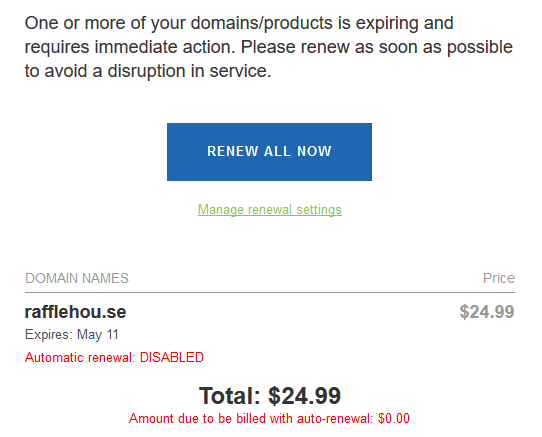This screenshot has height=437, width=542.
Task: Select the rafflehou.se domain name
Action: click(75, 312)
